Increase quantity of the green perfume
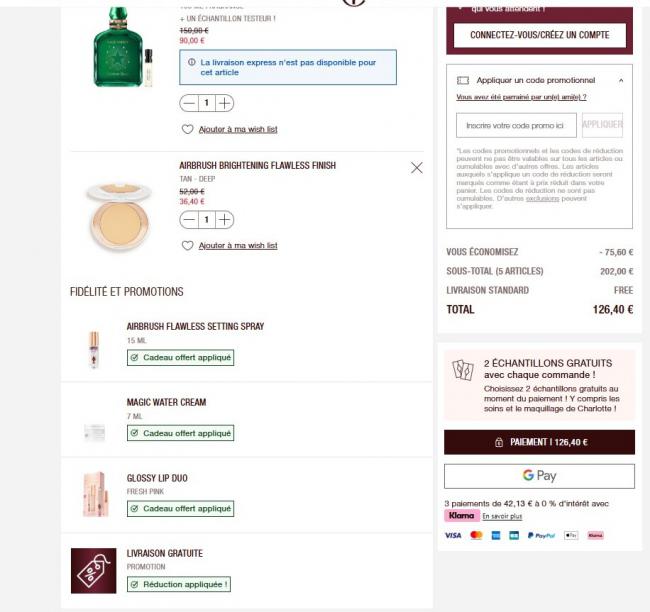The image size is (650, 612). tap(225, 103)
